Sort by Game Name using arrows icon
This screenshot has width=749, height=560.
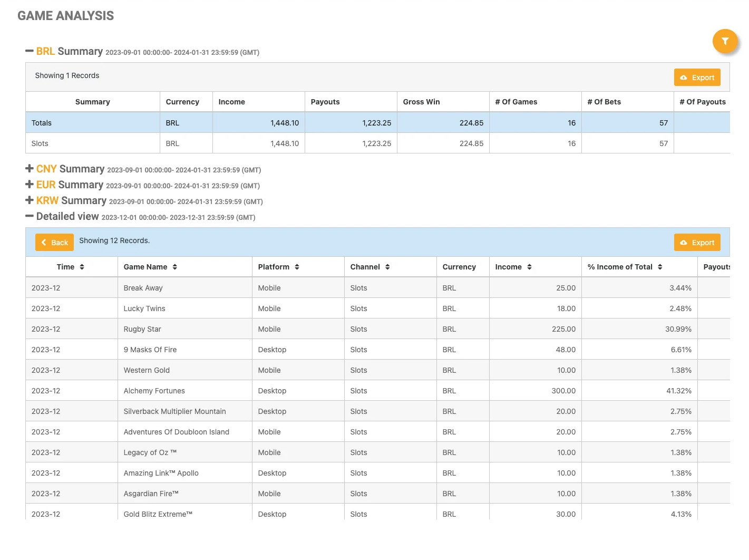175,267
